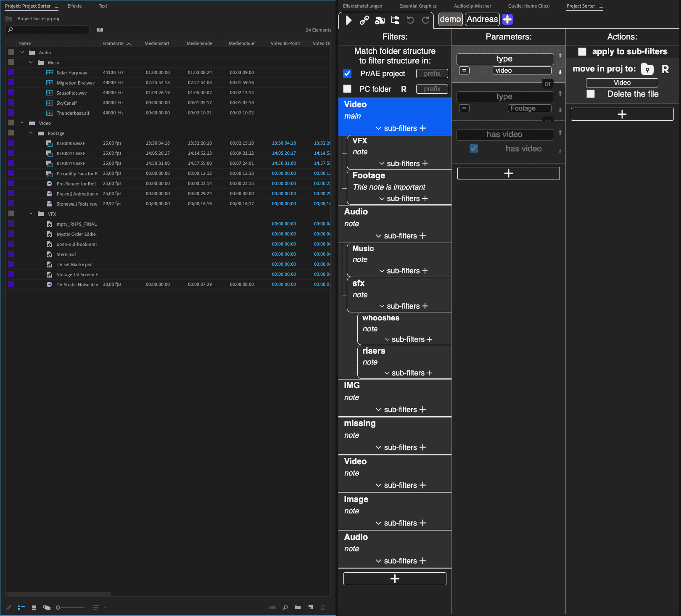The width and height of the screenshot is (681, 616).
Task: Click the Icon View button at panel bottom
Action: coord(34,607)
